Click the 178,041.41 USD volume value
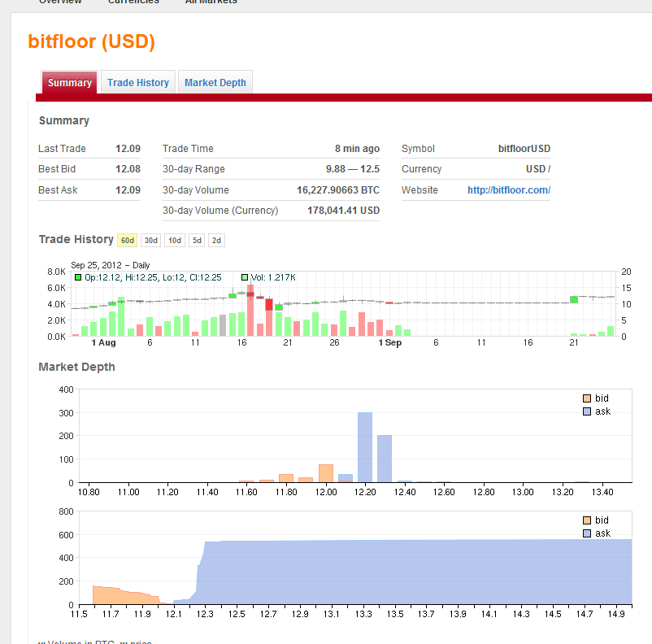The height and width of the screenshot is (644, 652). (343, 211)
